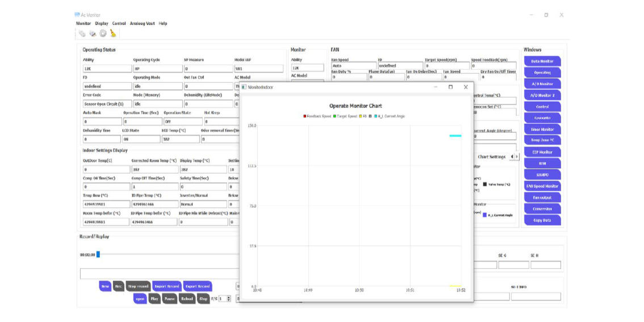This screenshot has width=644, height=322.
Task: Click the Import Record button
Action: tap(166, 286)
